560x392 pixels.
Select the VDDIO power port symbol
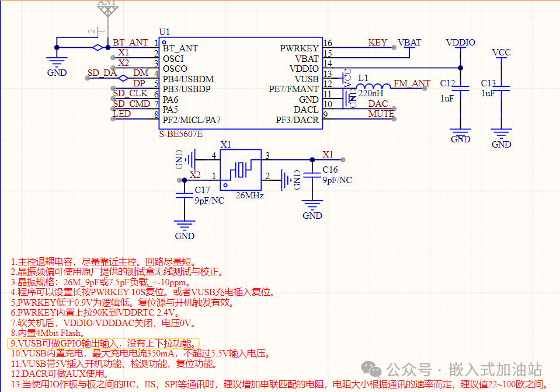(x=461, y=43)
